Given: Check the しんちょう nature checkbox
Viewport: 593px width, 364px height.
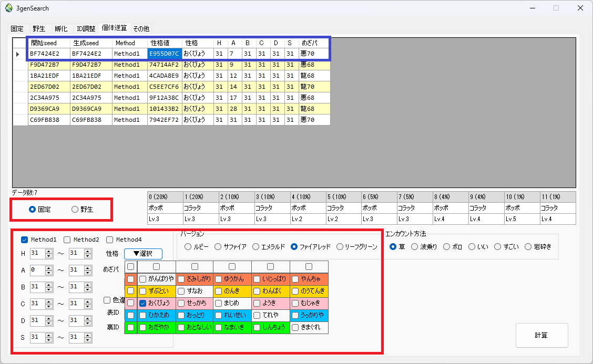Looking at the screenshot, I should coord(257,328).
